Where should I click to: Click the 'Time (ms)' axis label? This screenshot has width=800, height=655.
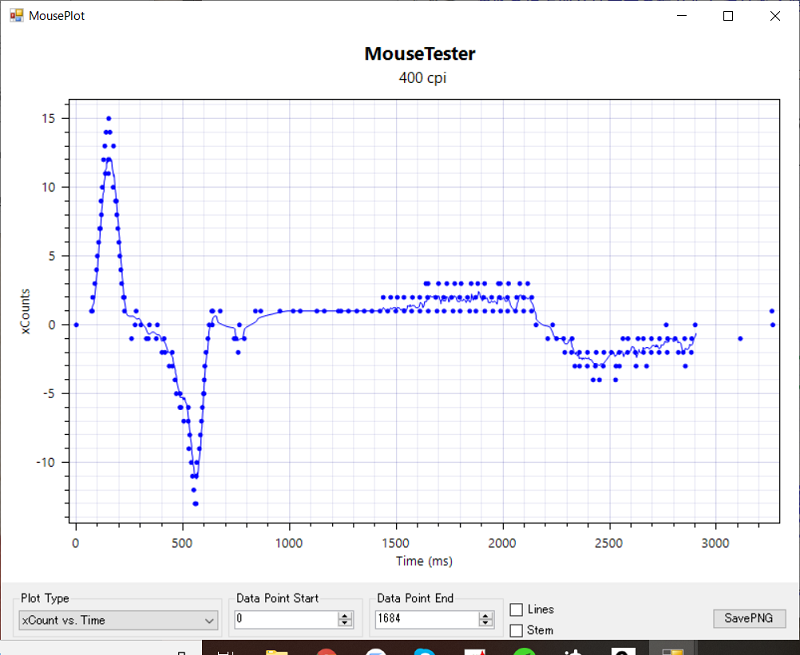coord(424,561)
